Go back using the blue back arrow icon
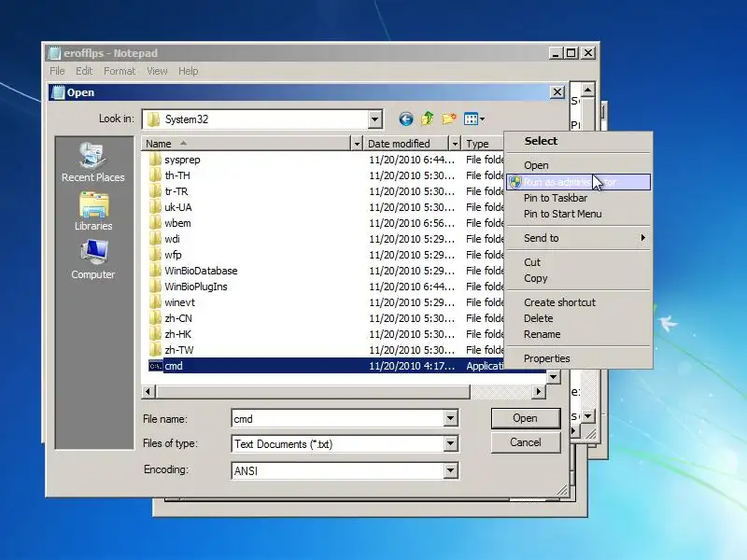Screen dimensions: 747x560 (406, 119)
